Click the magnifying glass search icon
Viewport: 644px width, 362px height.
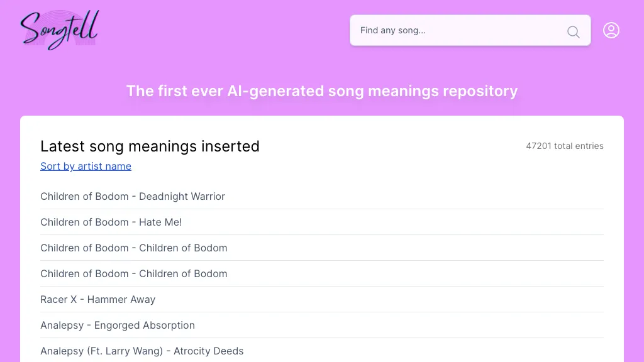(573, 31)
